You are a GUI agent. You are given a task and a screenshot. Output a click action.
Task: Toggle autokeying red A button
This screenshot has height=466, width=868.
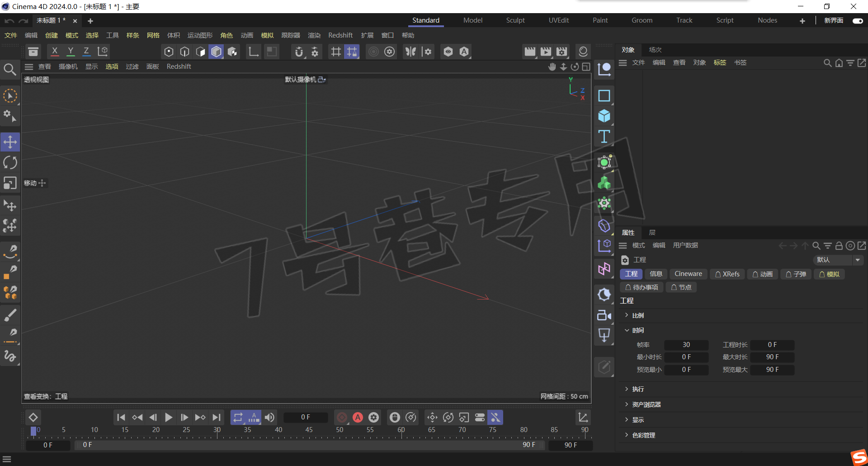(x=358, y=418)
